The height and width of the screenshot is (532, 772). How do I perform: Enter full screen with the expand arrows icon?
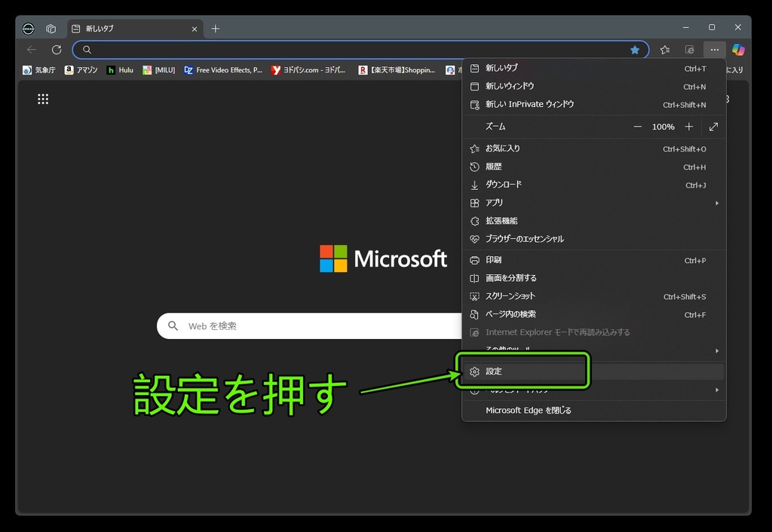coord(713,127)
